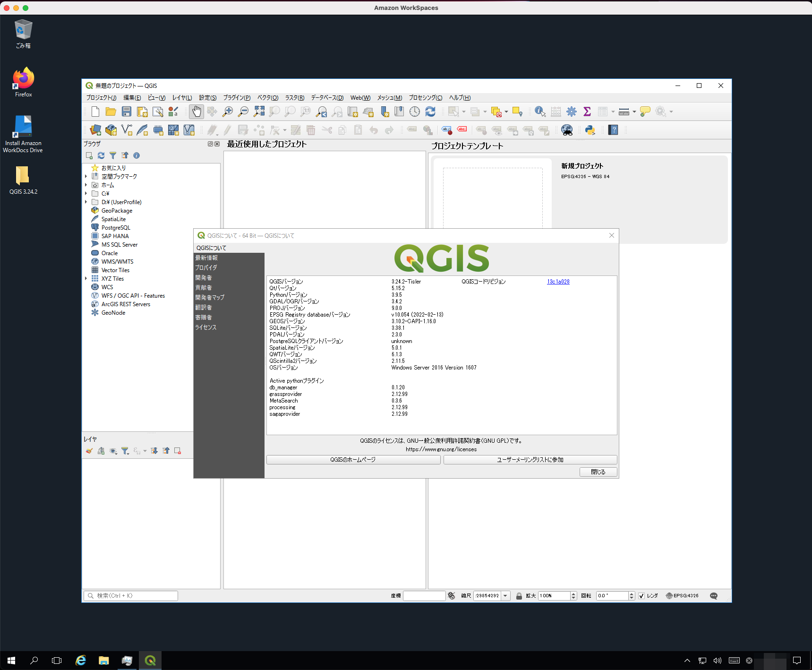This screenshot has width=812, height=670.
Task: Click the coordinate input field
Action: pyautogui.click(x=424, y=596)
